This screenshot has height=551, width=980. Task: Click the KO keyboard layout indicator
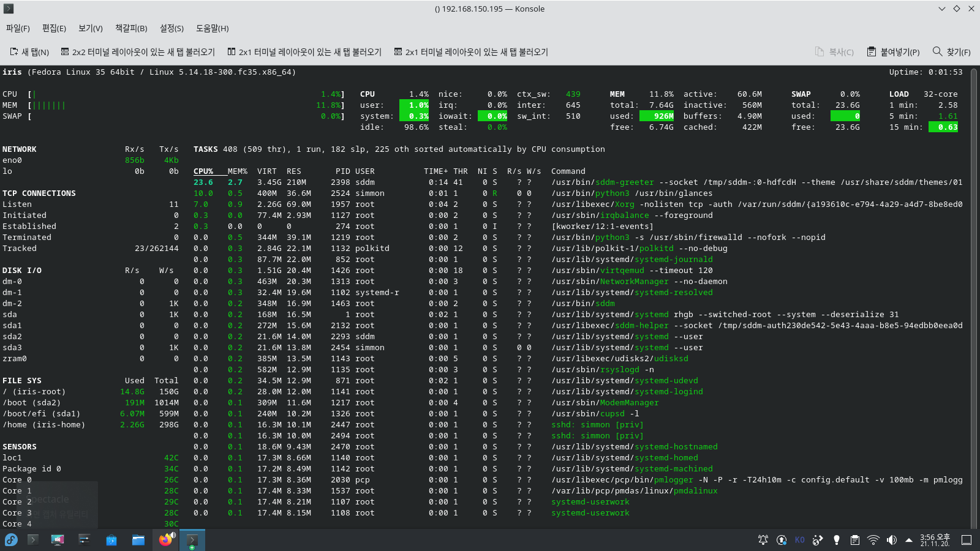point(800,540)
